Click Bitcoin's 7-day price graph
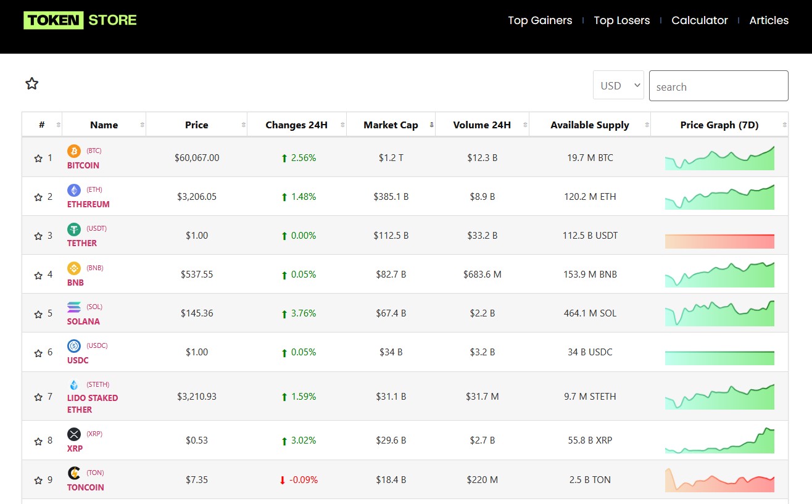This screenshot has width=812, height=504. pyautogui.click(x=719, y=158)
